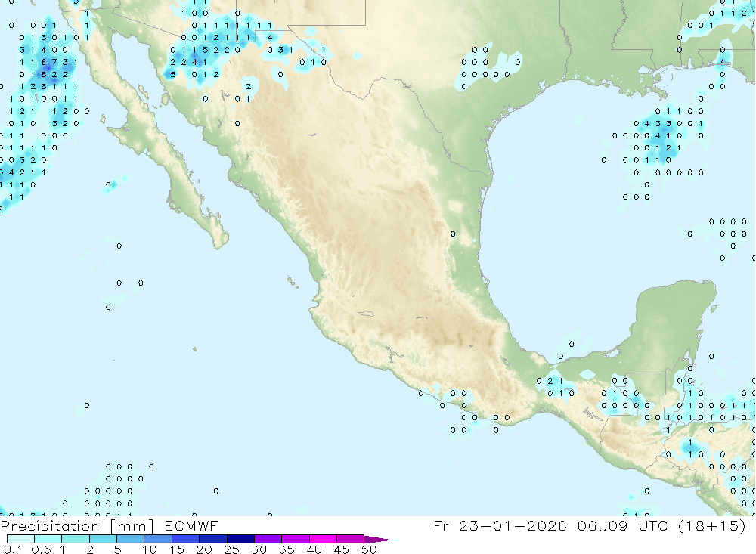Select the "0.5" legend scale label

click(x=41, y=549)
